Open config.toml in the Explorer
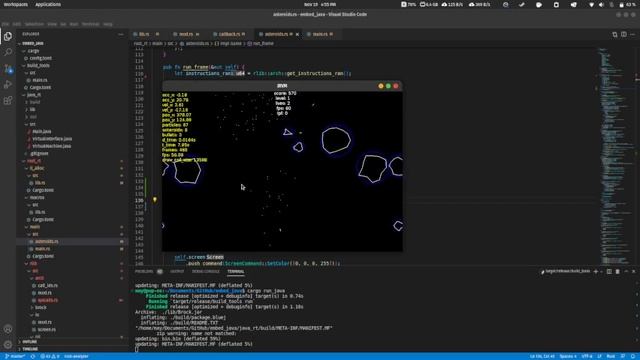This screenshot has width=640, height=360. coord(40,58)
